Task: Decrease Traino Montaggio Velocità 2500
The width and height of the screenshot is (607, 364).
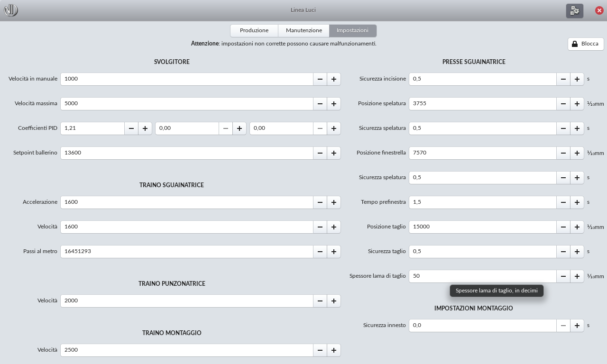Action: [x=320, y=350]
